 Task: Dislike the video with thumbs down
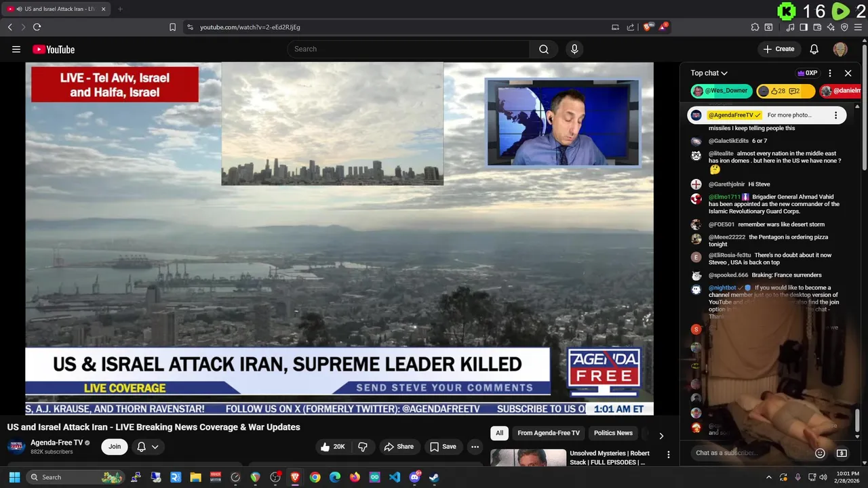click(x=363, y=447)
